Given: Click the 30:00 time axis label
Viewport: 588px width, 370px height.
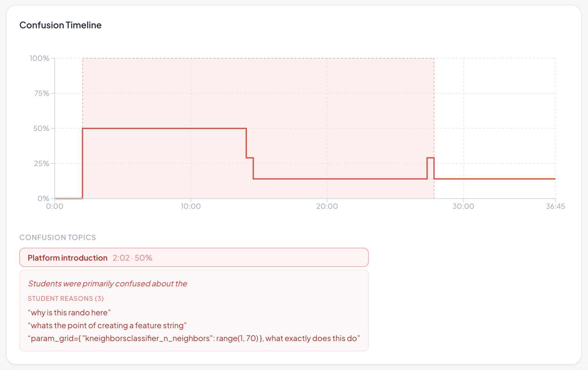Looking at the screenshot, I should 463,206.
